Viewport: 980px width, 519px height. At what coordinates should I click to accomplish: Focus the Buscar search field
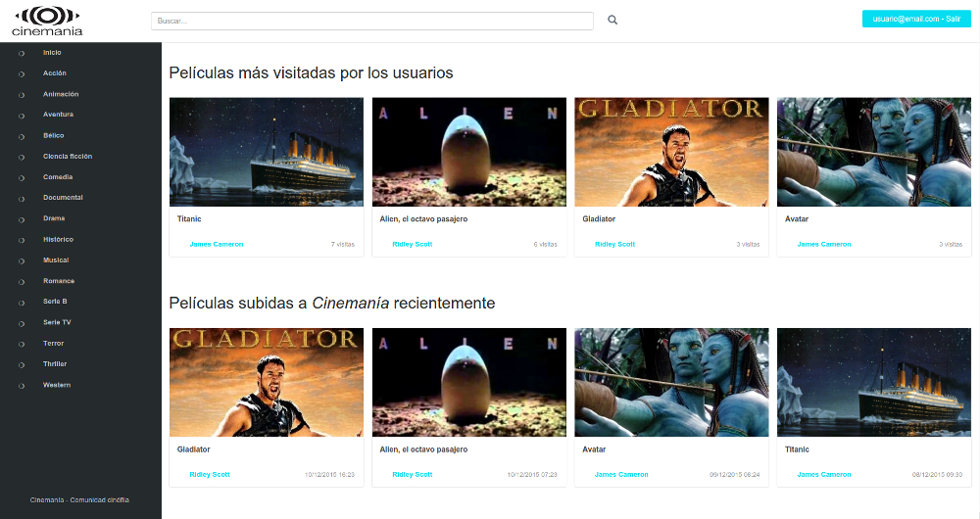click(372, 21)
